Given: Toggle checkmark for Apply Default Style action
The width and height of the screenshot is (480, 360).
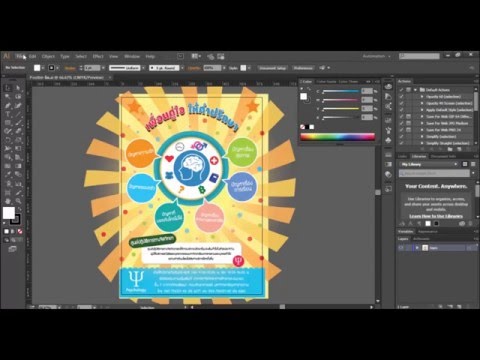Looking at the screenshot, I should [401, 110].
